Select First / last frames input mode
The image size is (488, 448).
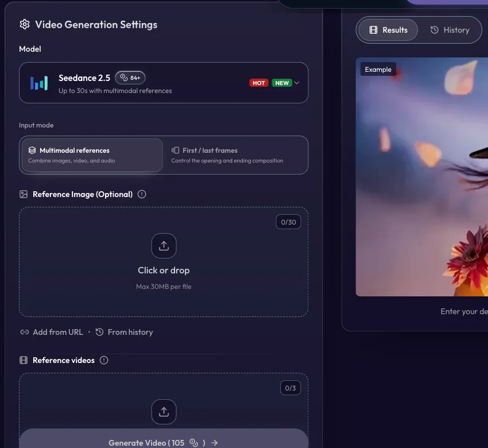[235, 155]
